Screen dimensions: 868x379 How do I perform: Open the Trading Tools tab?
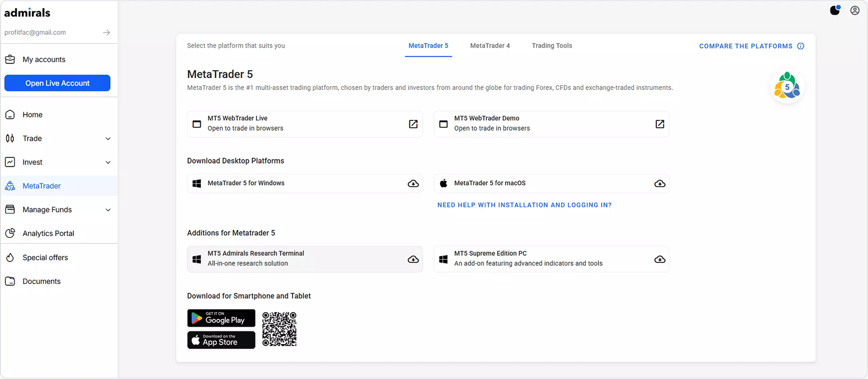pos(552,46)
